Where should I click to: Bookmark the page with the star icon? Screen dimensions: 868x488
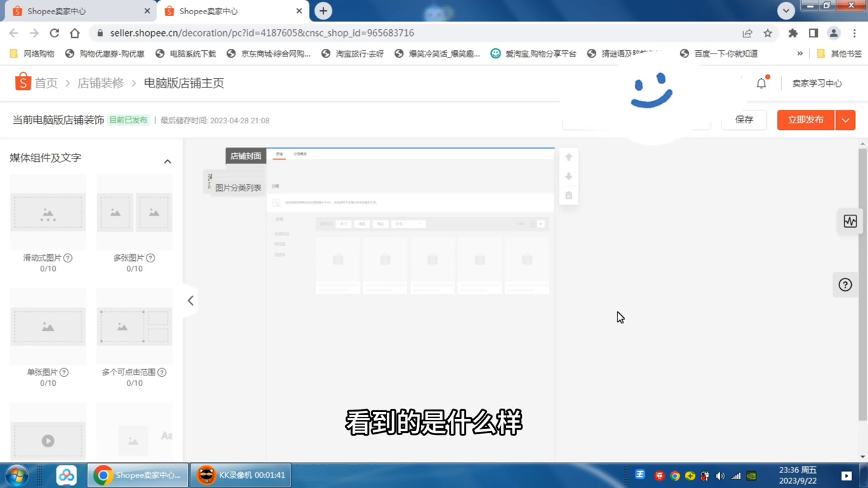768,33
